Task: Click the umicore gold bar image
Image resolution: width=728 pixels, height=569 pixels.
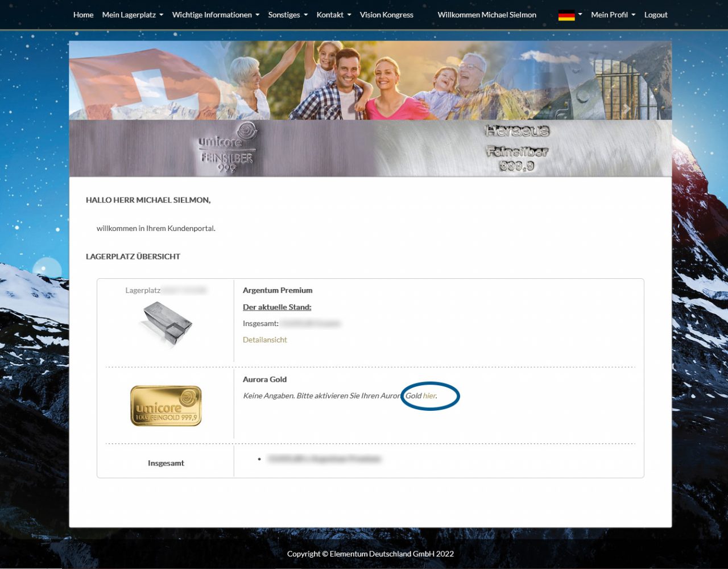Action: (x=166, y=406)
